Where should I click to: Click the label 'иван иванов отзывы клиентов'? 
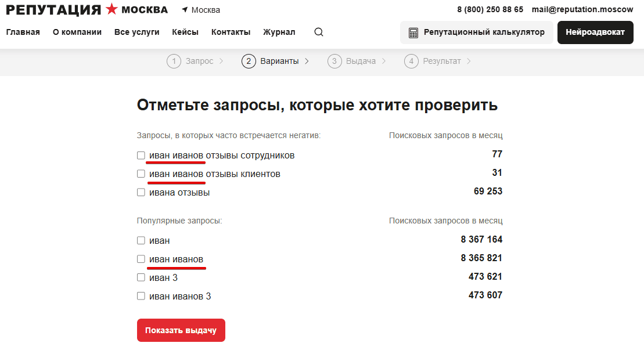[215, 174]
